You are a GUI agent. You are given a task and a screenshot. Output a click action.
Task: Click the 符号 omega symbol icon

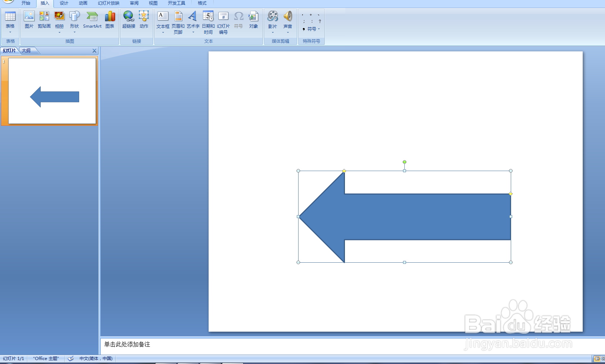click(x=238, y=16)
